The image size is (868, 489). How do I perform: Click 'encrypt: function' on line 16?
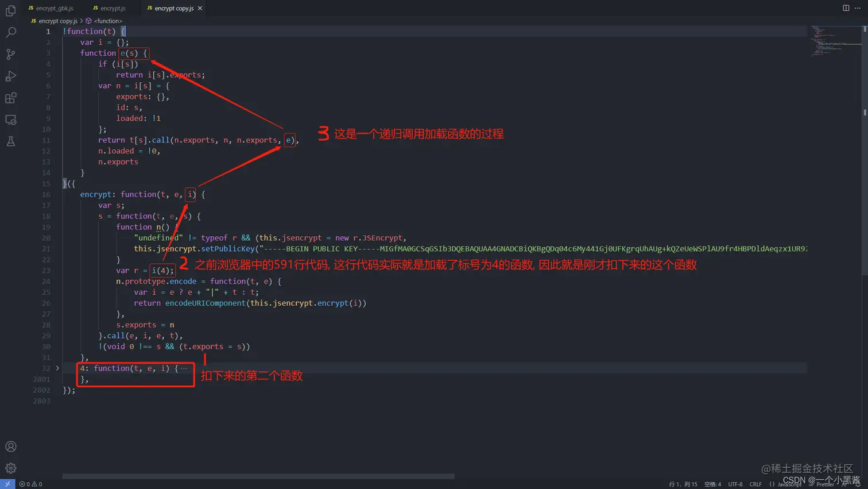[x=118, y=194]
